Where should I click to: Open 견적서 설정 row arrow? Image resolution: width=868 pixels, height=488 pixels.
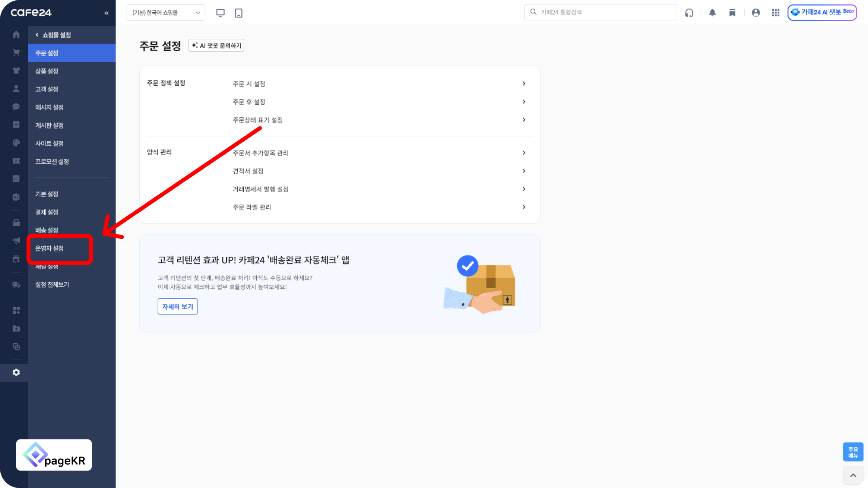tap(524, 171)
